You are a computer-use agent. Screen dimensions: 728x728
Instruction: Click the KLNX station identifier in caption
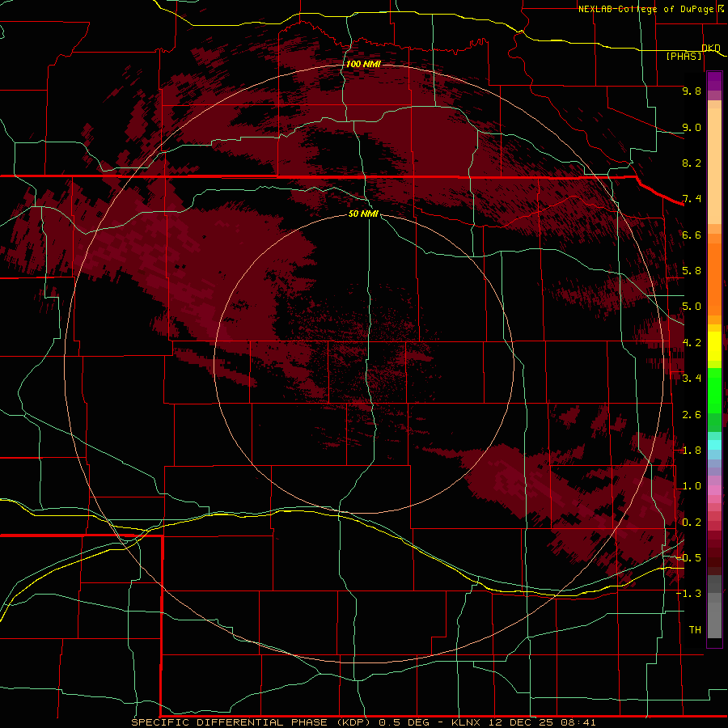[x=467, y=722]
